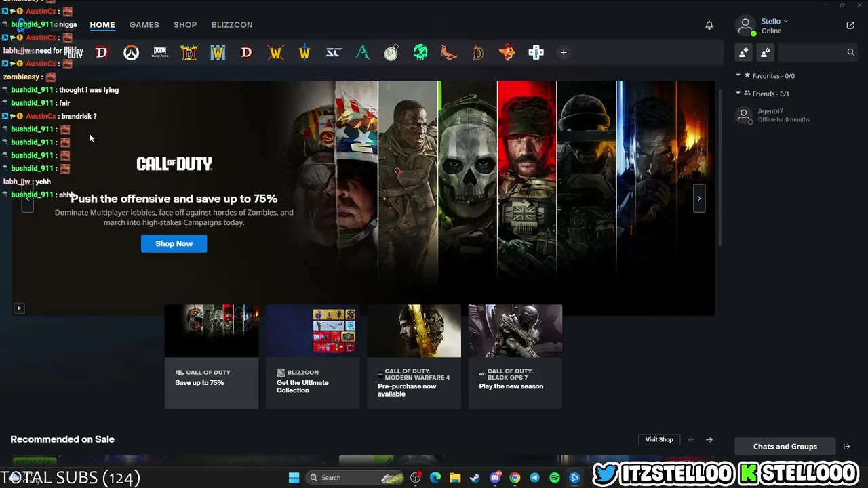
Task: Open Spotify from the taskbar
Action: point(555,478)
